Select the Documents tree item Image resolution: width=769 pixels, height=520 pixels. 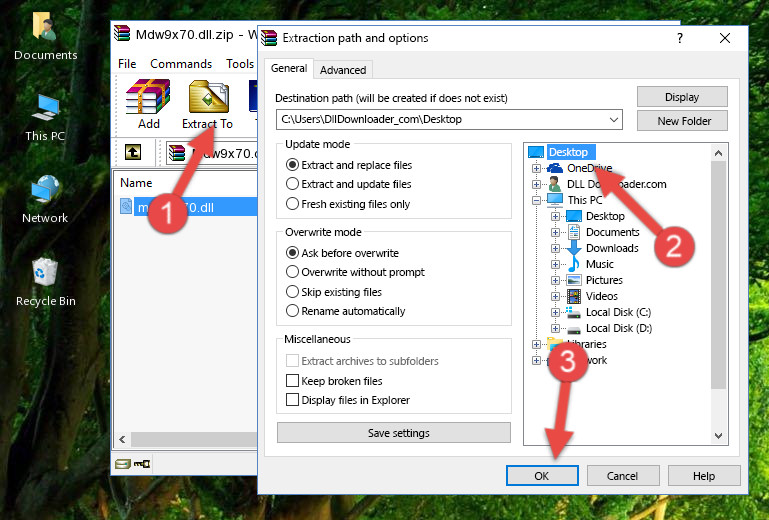pos(613,233)
